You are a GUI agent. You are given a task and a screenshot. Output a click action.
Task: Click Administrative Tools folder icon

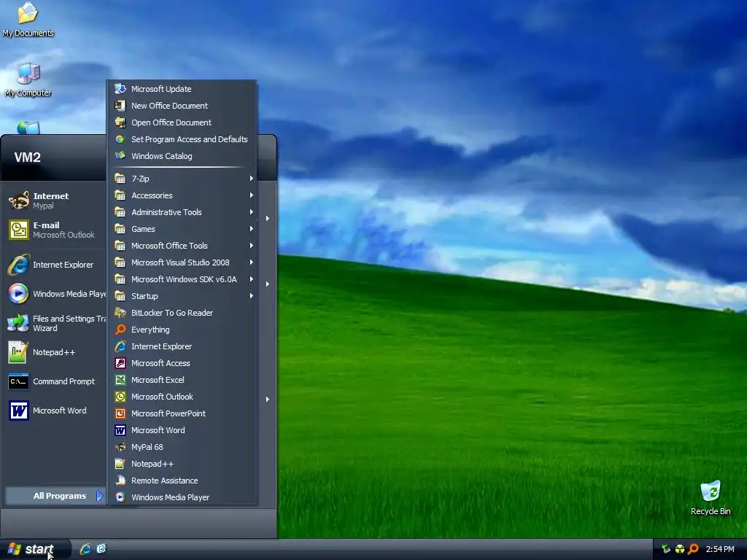(x=120, y=212)
